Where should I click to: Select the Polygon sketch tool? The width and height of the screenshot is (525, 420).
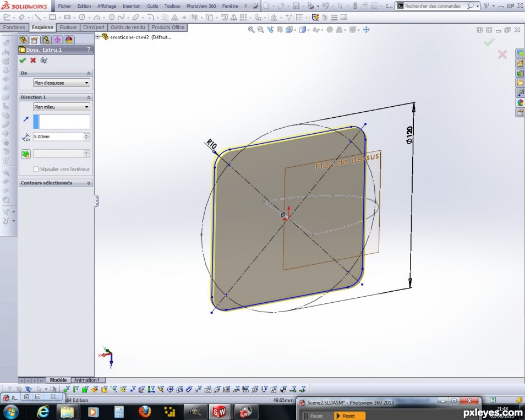click(112, 17)
